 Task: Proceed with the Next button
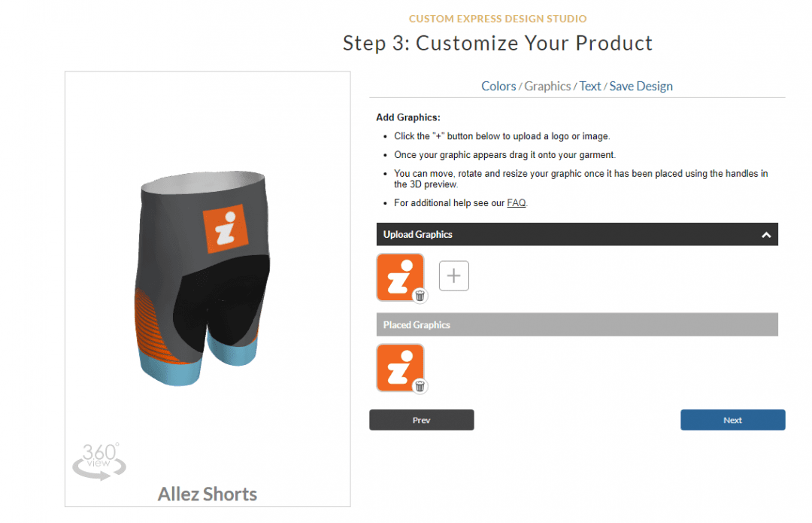pos(732,420)
